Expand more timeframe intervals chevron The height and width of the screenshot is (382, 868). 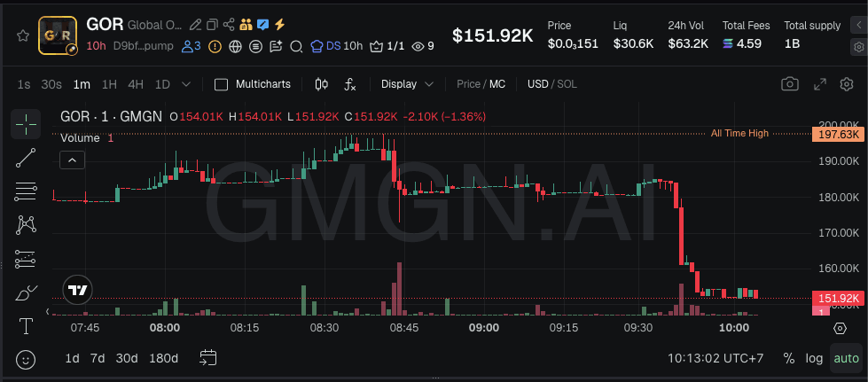click(x=186, y=84)
